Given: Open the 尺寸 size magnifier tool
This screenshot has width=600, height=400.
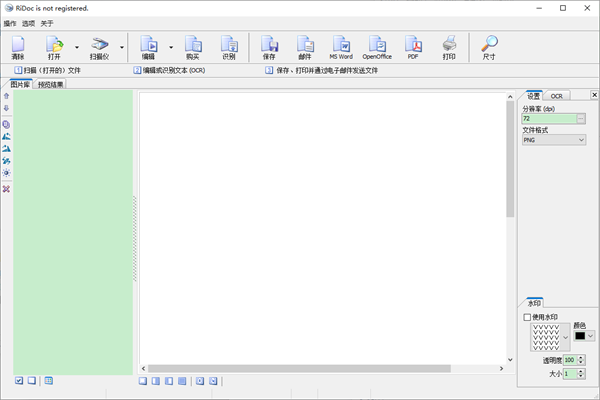Looking at the screenshot, I should click(x=489, y=46).
